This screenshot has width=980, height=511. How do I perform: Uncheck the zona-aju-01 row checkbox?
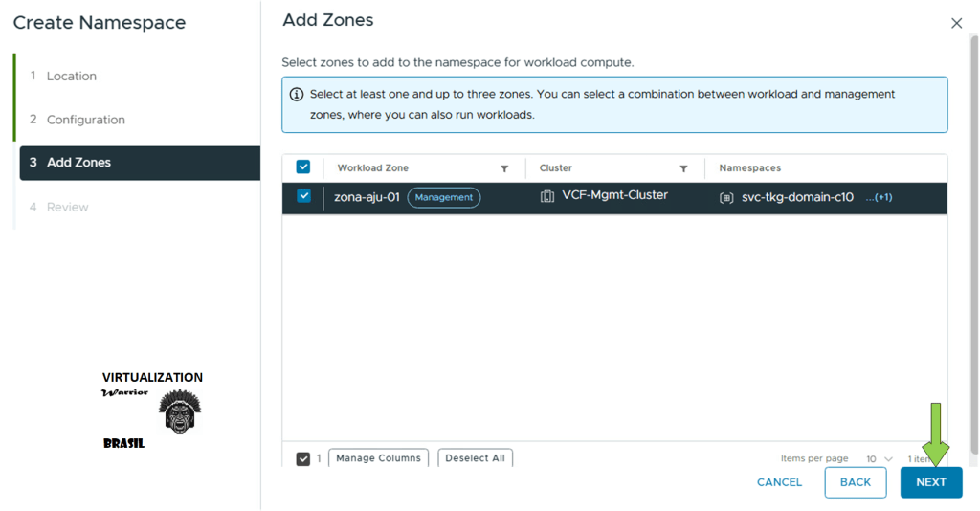pos(303,196)
